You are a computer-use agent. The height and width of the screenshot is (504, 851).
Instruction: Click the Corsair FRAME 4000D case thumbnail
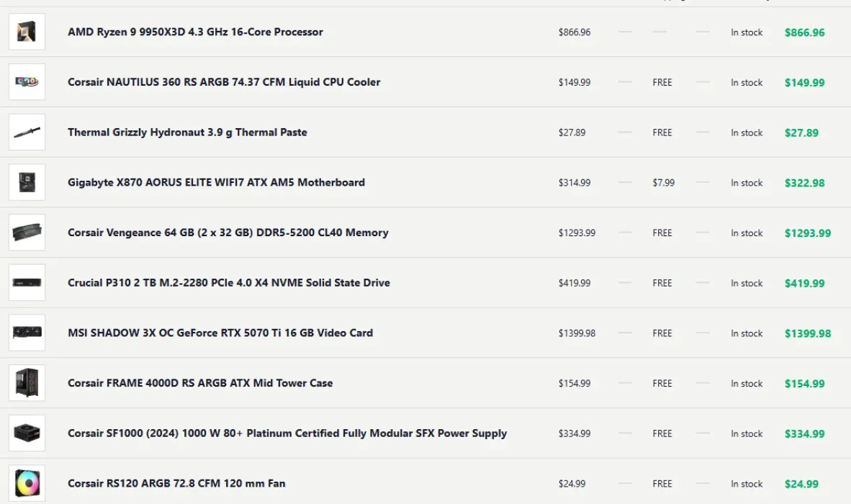click(x=27, y=383)
